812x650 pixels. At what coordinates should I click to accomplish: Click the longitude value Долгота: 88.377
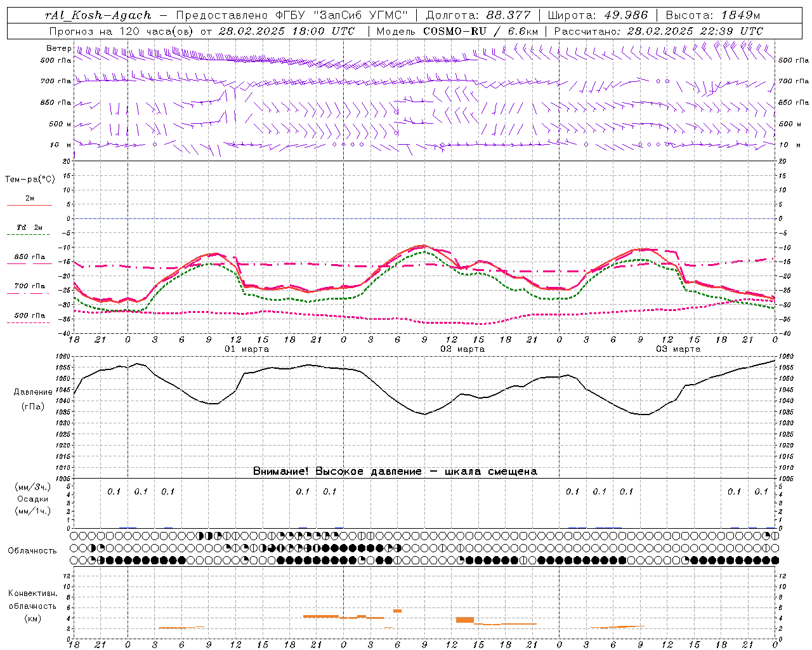click(478, 15)
